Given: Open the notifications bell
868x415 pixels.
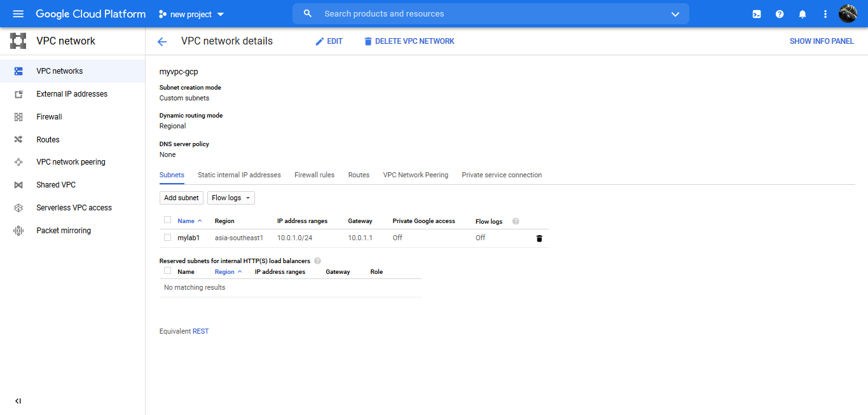Looking at the screenshot, I should 803,14.
